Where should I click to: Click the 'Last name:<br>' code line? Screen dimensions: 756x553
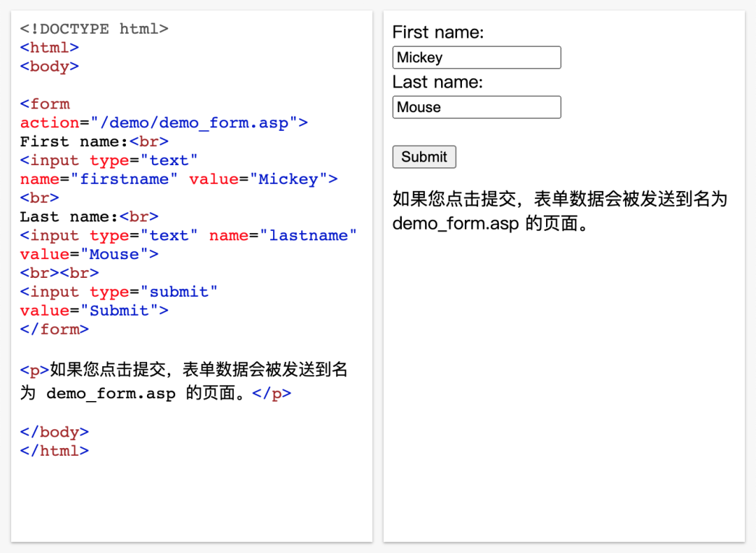click(89, 217)
